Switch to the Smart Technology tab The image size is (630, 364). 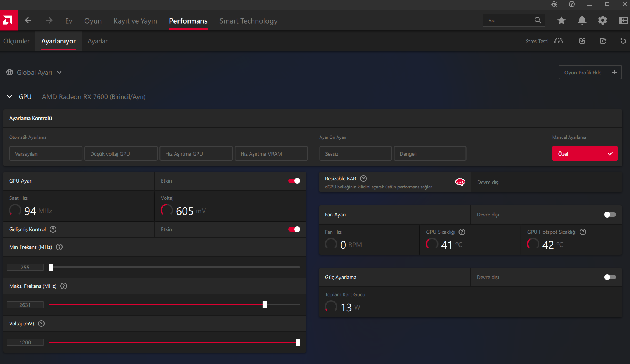coord(249,21)
